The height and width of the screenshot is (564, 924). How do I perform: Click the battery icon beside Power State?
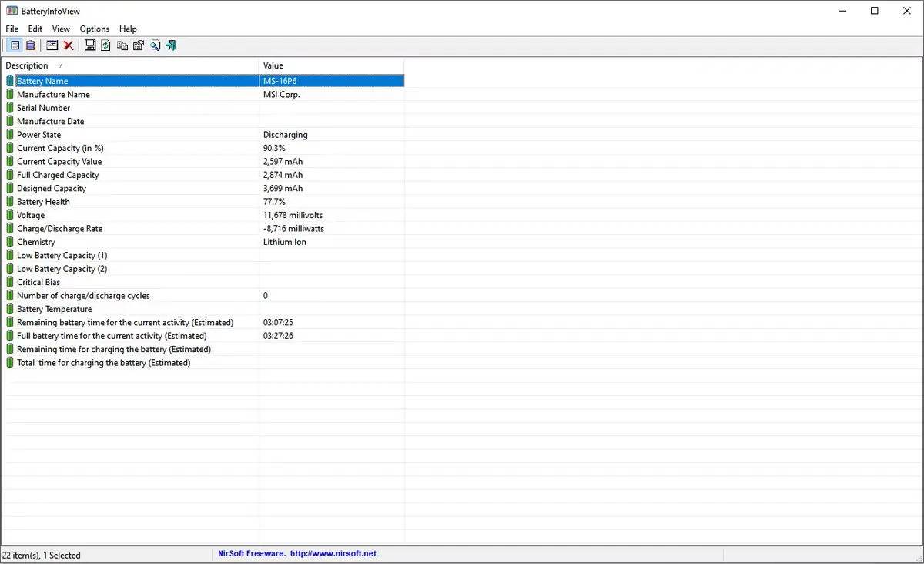[10, 134]
